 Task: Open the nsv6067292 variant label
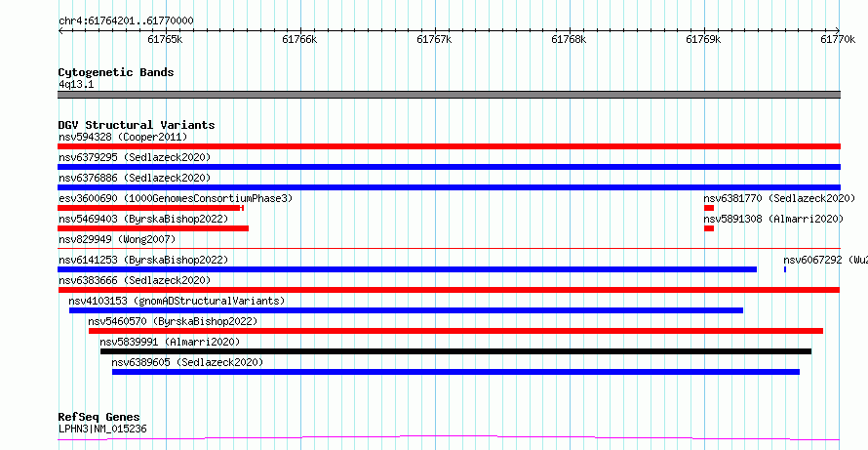point(825,260)
